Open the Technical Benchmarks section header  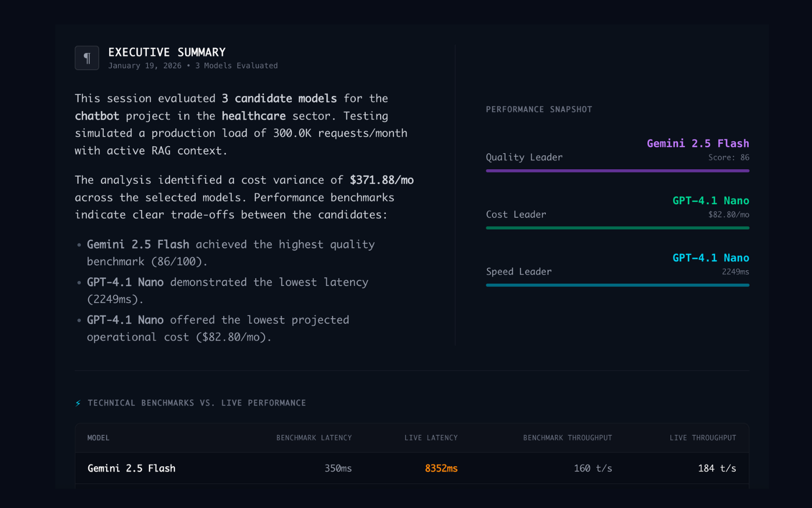click(196, 402)
